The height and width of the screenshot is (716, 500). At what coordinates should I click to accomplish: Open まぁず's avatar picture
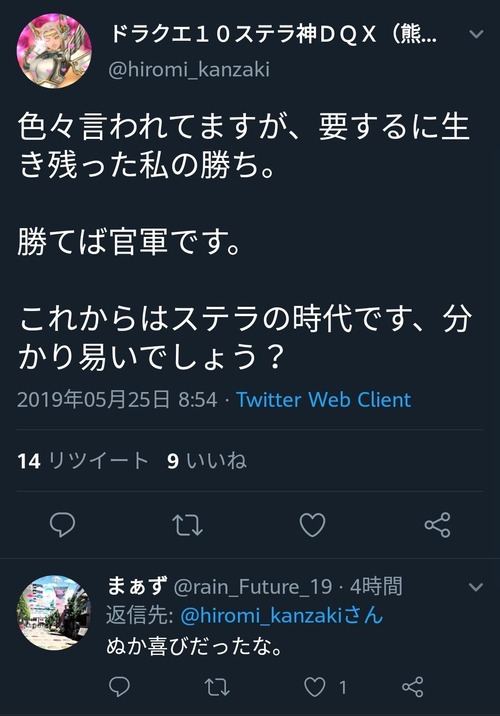(54, 612)
